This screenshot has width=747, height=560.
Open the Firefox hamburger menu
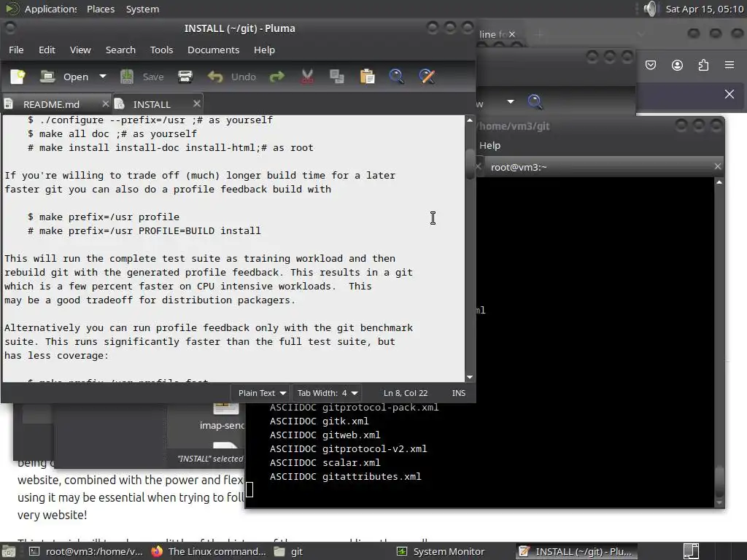click(729, 65)
